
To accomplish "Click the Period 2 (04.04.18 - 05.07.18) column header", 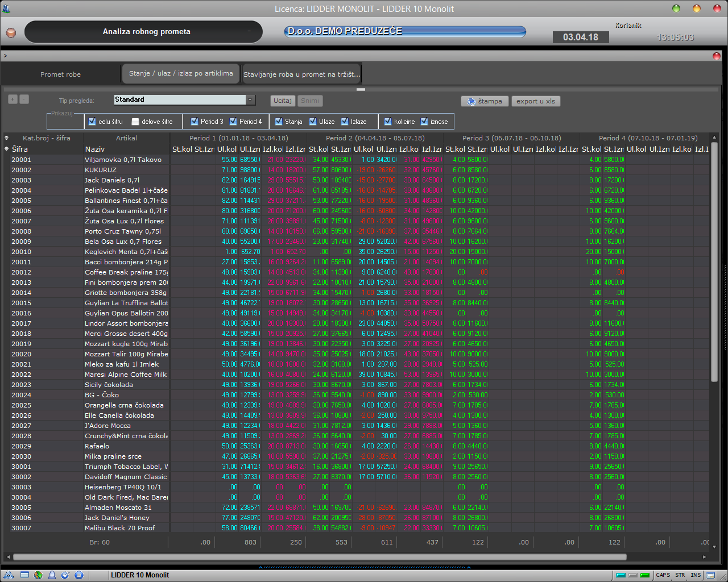I will pyautogui.click(x=375, y=138).
